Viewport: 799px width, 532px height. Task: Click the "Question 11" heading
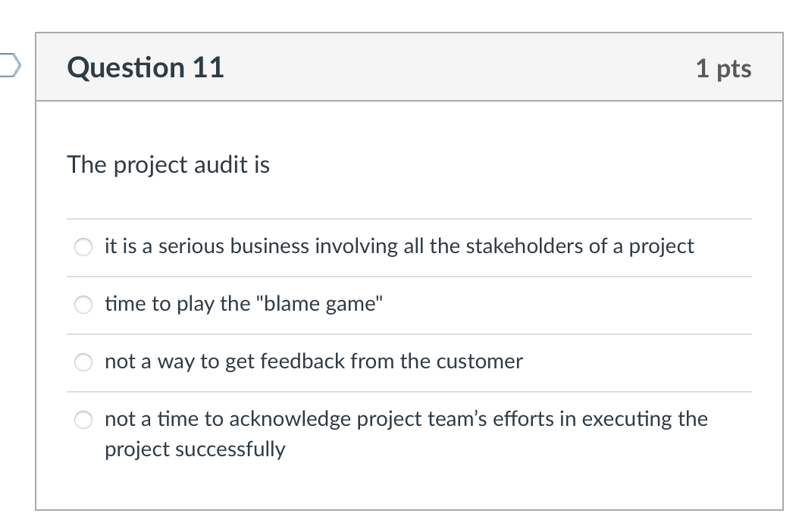[146, 67]
